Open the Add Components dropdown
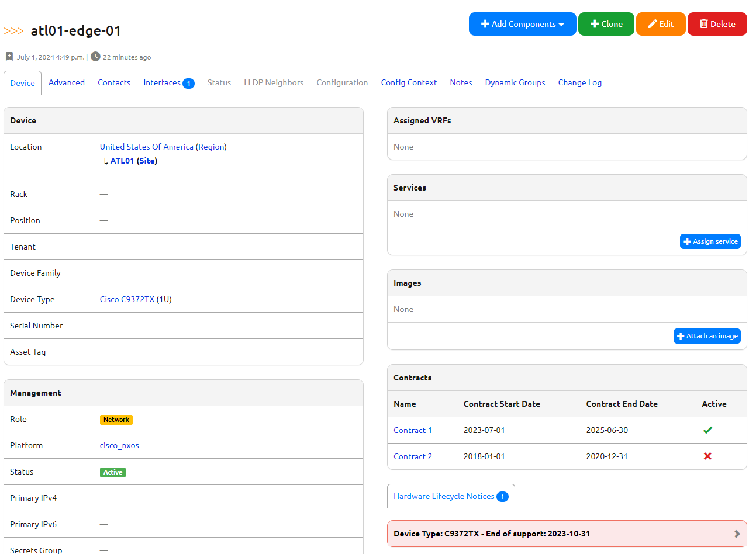The image size is (756, 554). click(x=522, y=24)
